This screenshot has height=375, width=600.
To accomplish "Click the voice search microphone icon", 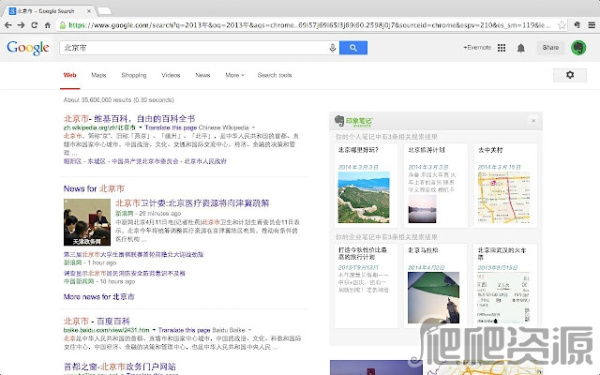I will point(333,48).
